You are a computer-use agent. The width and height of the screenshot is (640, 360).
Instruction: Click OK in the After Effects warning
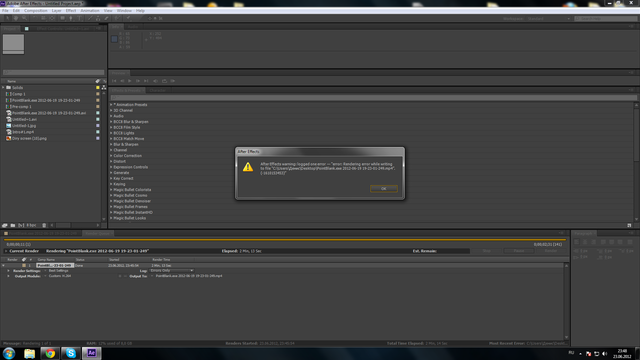point(384,189)
